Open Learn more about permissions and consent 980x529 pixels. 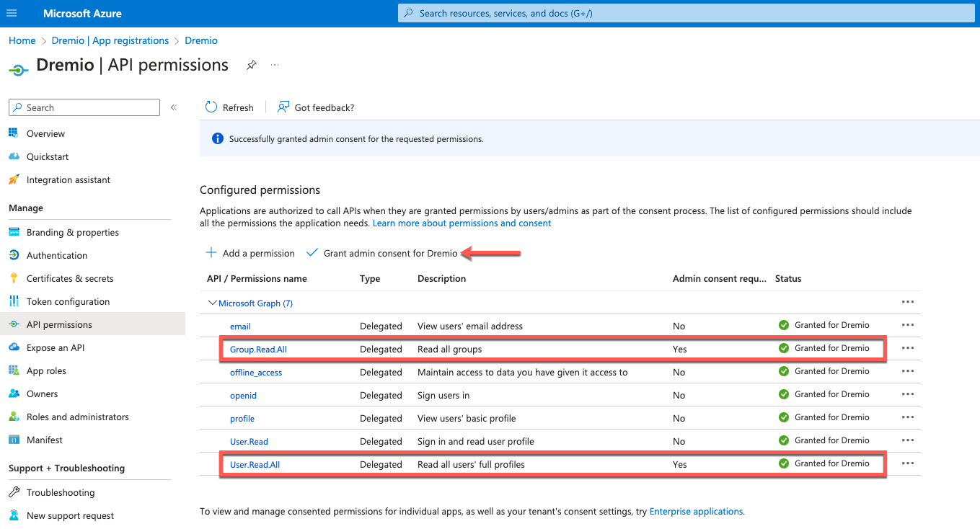pyautogui.click(x=462, y=223)
